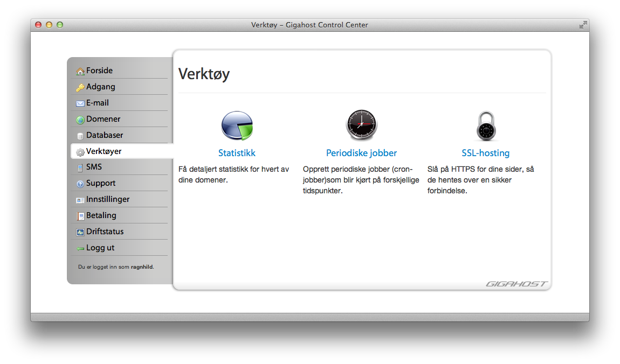Select Betaling in the sidebar menu
Viewport: 620px width, 364px height.
coord(101,215)
